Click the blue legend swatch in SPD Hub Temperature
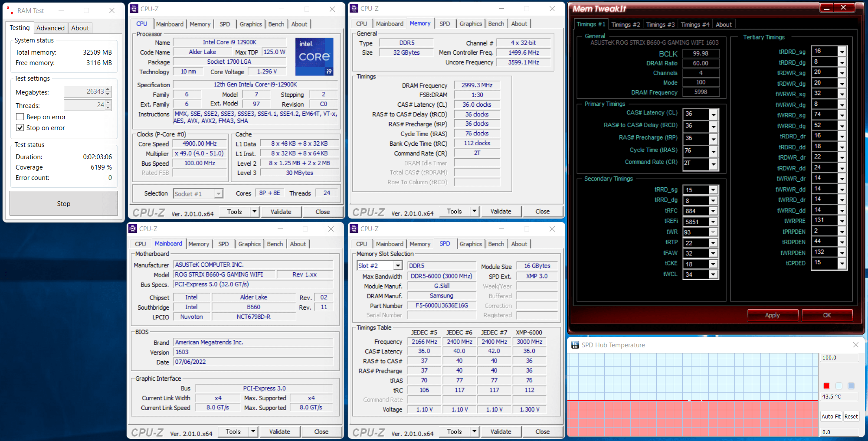Screen dimensions: 868x441 click(851, 386)
